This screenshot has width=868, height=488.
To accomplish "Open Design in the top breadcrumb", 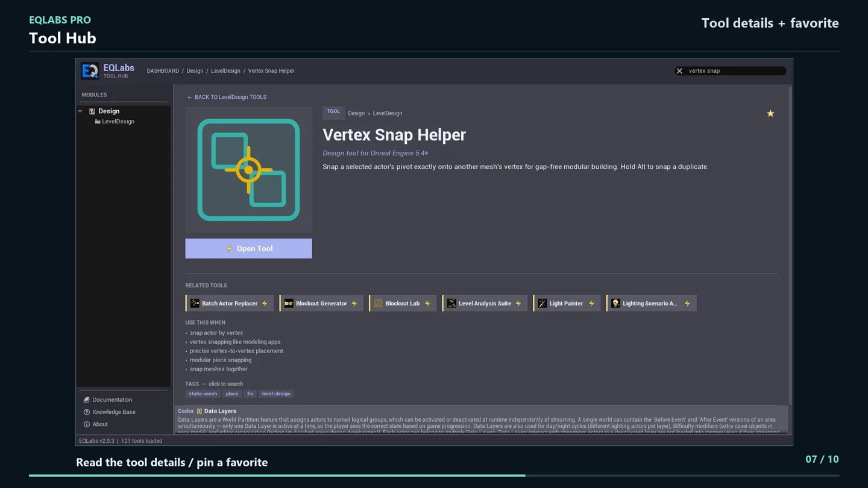I will click(195, 71).
